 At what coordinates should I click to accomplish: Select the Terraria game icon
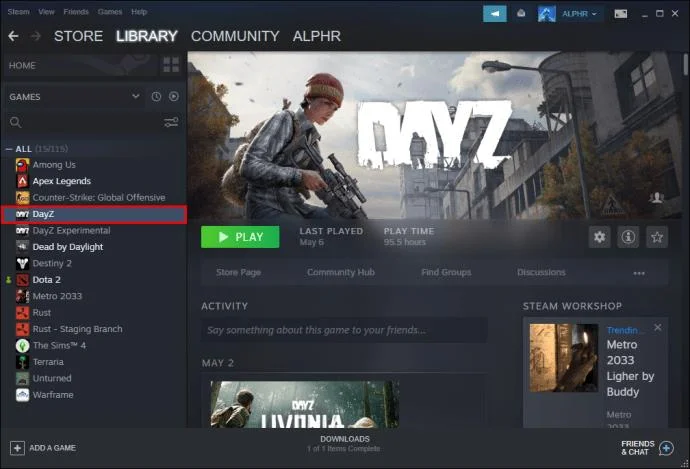(22, 362)
